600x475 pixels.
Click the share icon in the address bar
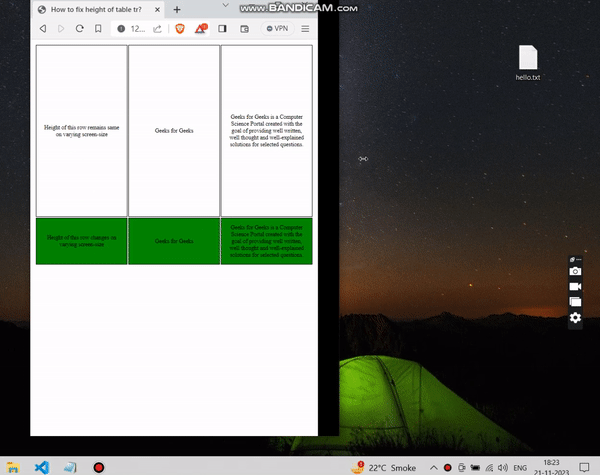tap(157, 29)
